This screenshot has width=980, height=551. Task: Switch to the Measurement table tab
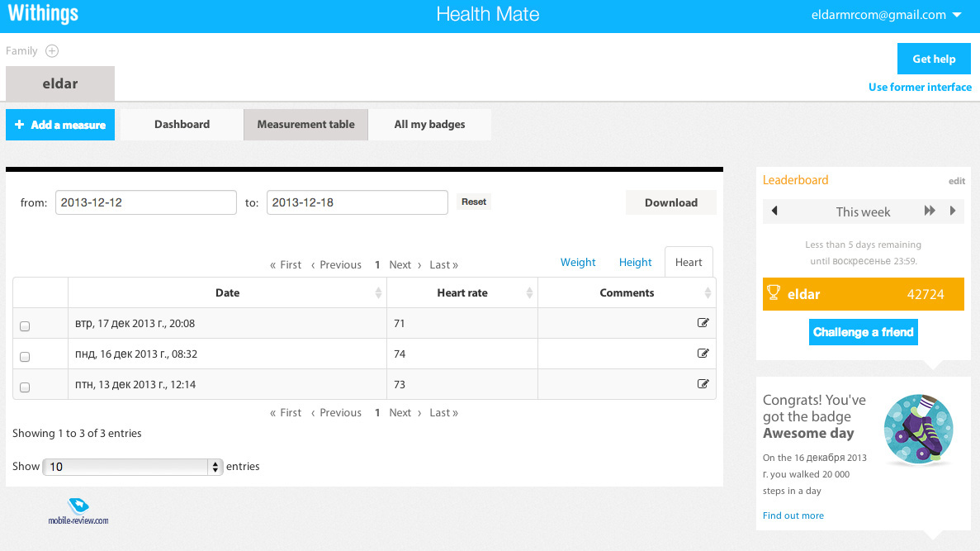point(305,125)
